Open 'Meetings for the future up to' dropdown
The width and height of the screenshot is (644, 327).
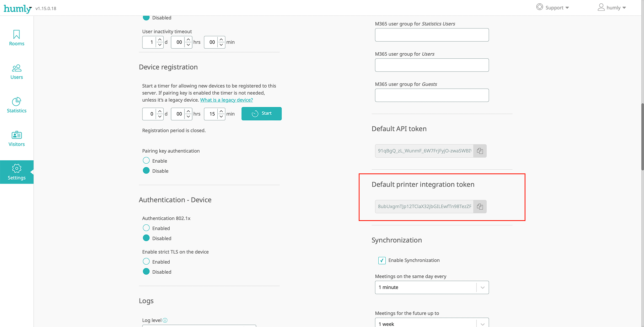coord(432,323)
